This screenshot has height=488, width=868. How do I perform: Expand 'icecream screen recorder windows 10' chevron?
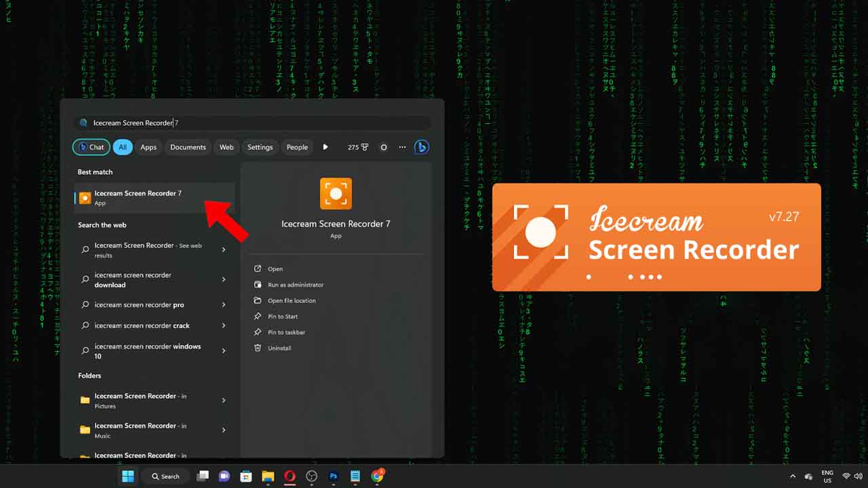click(x=224, y=351)
